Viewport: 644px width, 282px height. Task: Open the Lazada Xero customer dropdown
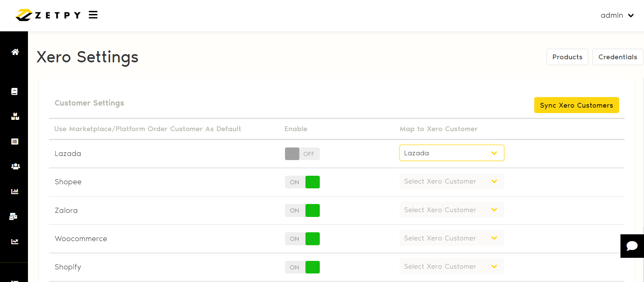[x=452, y=153]
